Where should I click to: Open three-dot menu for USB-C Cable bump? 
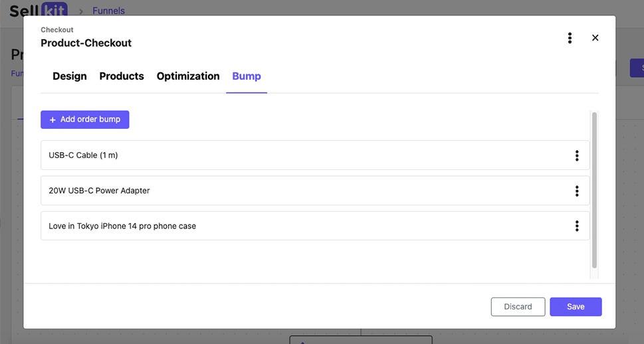[577, 155]
